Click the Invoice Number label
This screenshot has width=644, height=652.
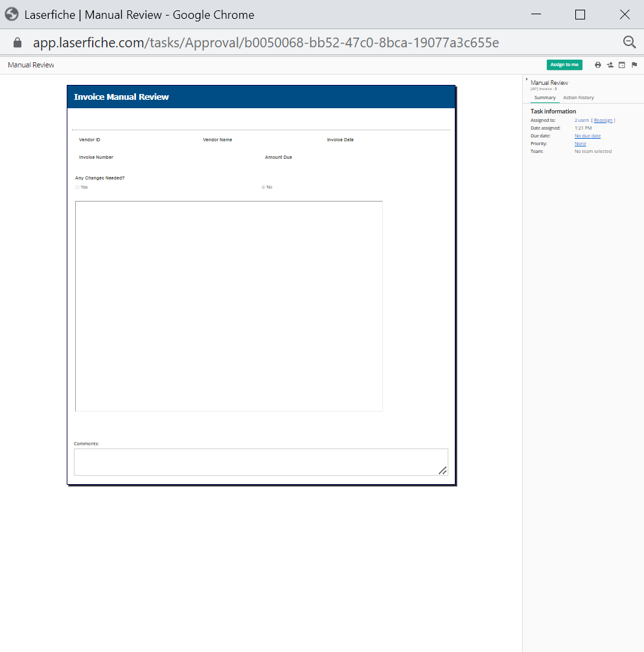click(96, 157)
